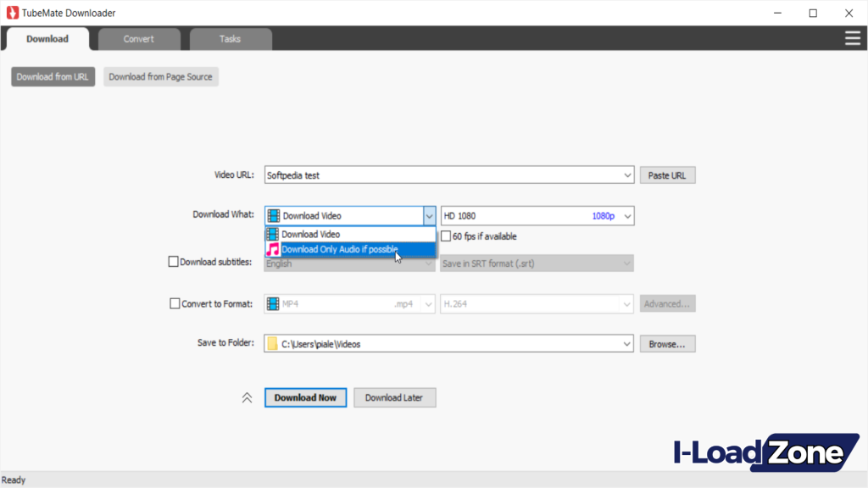Collapse options using the double chevron arrows
This screenshot has width=868, height=488.
click(x=246, y=397)
